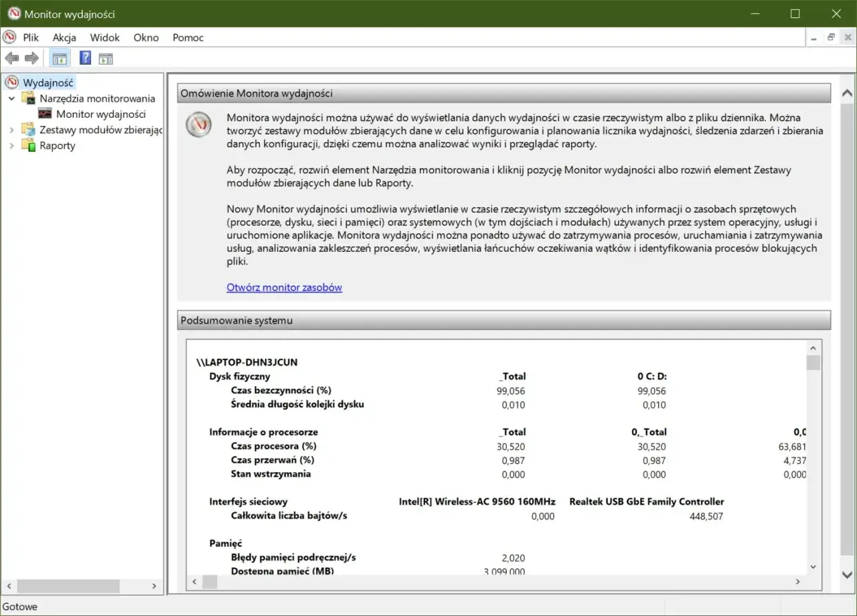The image size is (857, 616).
Task: Click the show/hide action pane toolbar icon
Action: point(105,58)
